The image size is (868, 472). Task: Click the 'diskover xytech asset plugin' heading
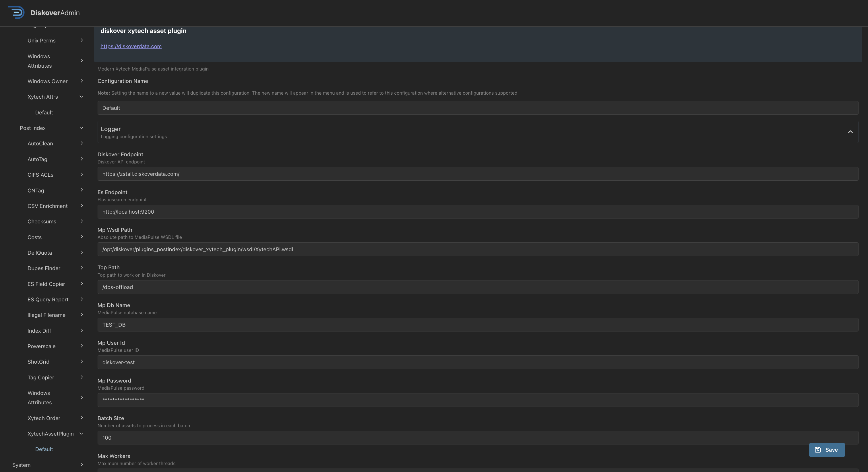[x=144, y=31]
